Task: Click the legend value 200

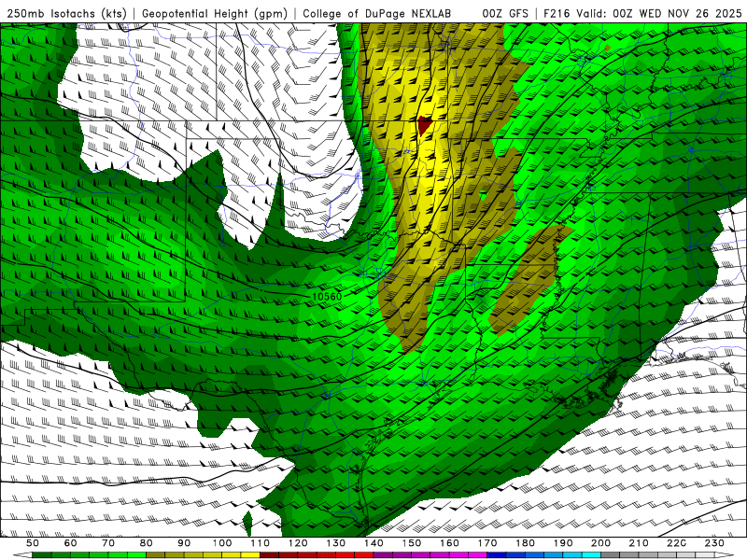Action: click(x=600, y=543)
